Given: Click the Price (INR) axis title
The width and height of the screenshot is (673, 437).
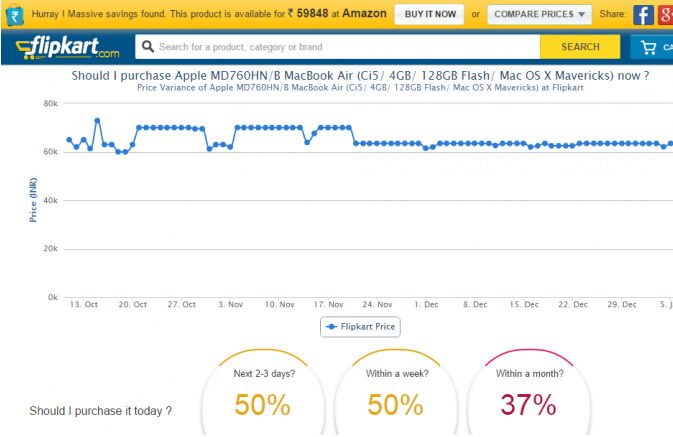Looking at the screenshot, I should click(x=33, y=200).
